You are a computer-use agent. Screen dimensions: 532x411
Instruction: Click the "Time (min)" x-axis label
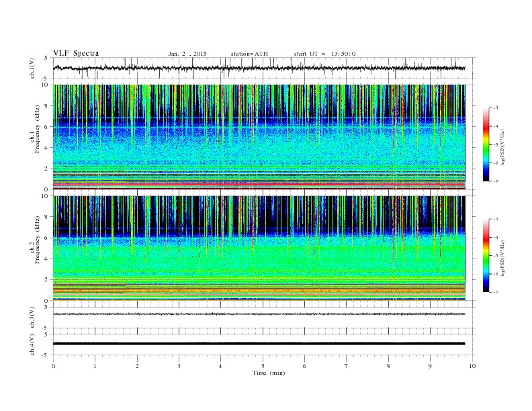pos(269,373)
